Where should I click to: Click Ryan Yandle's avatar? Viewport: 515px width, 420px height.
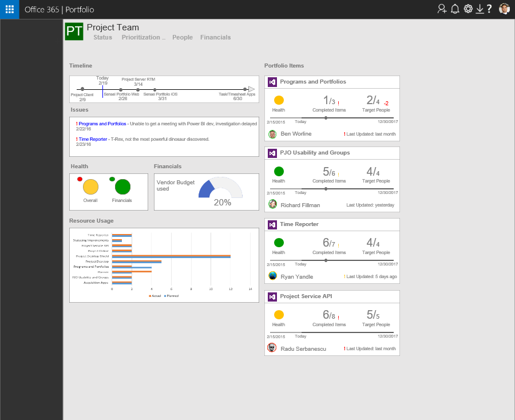272,275
